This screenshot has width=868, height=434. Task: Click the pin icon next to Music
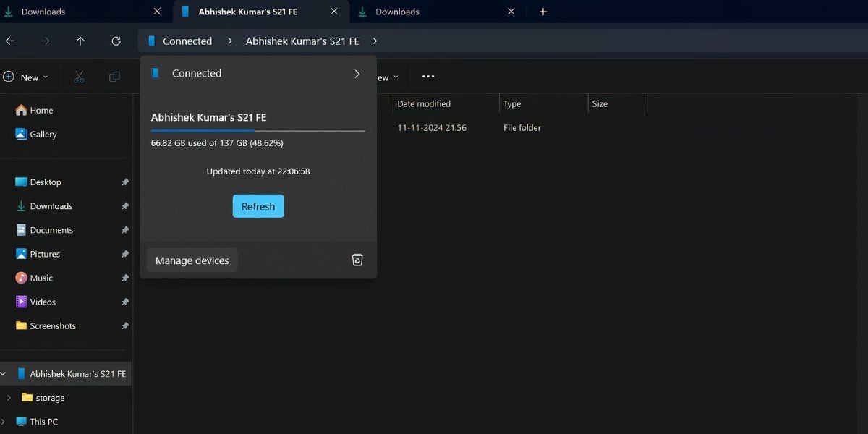(124, 278)
